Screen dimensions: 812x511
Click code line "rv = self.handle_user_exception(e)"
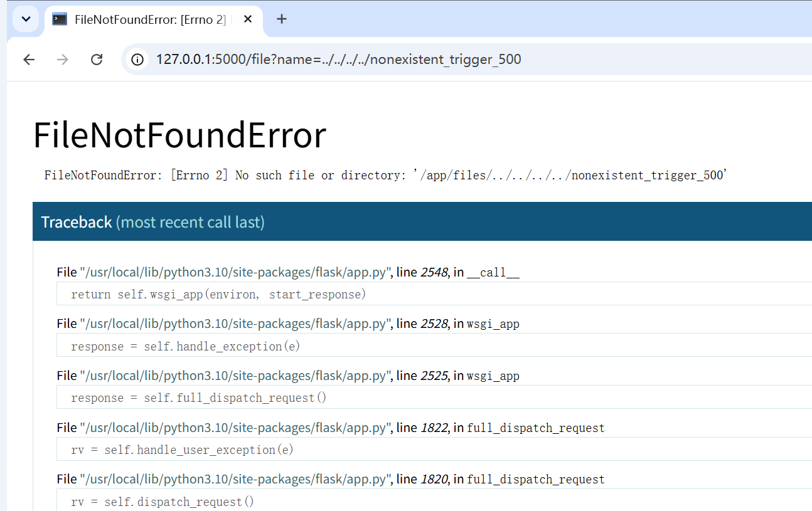click(x=434, y=450)
